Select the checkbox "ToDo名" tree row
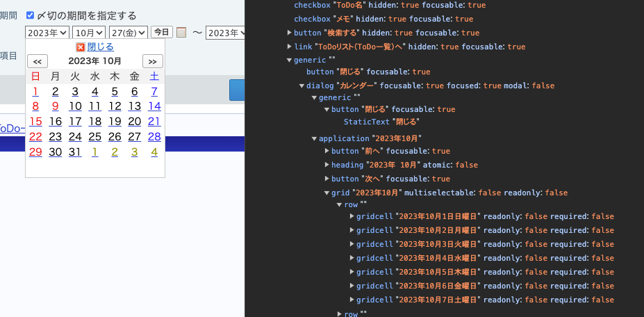 pos(390,6)
